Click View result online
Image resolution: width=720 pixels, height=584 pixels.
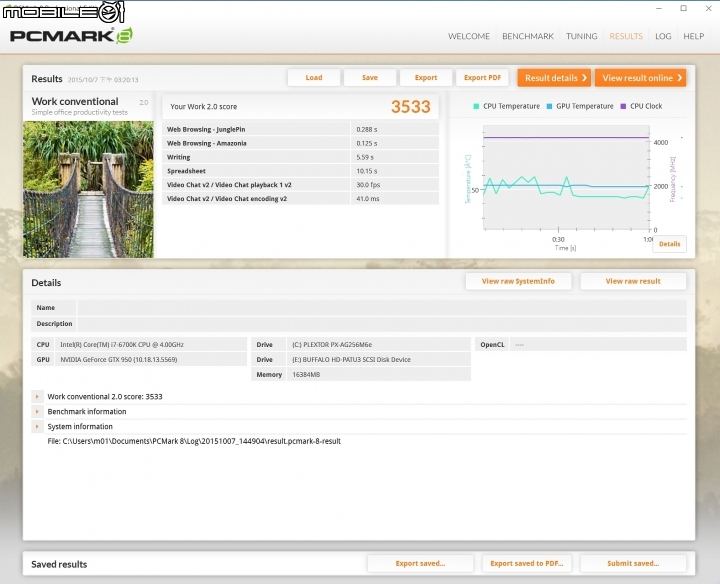641,78
